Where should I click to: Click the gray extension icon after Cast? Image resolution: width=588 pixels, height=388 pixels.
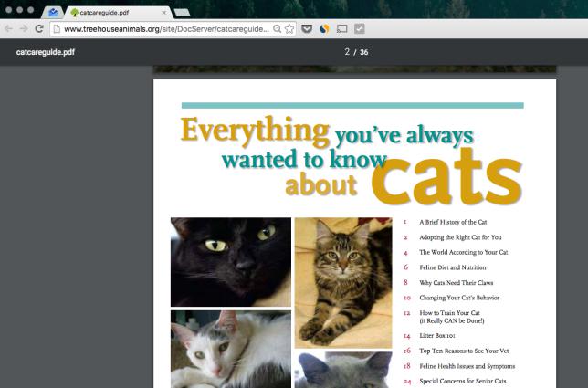[359, 29]
